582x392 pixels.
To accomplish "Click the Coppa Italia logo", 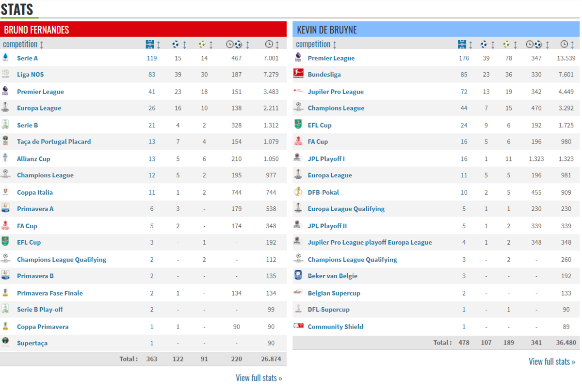I will point(5,191).
